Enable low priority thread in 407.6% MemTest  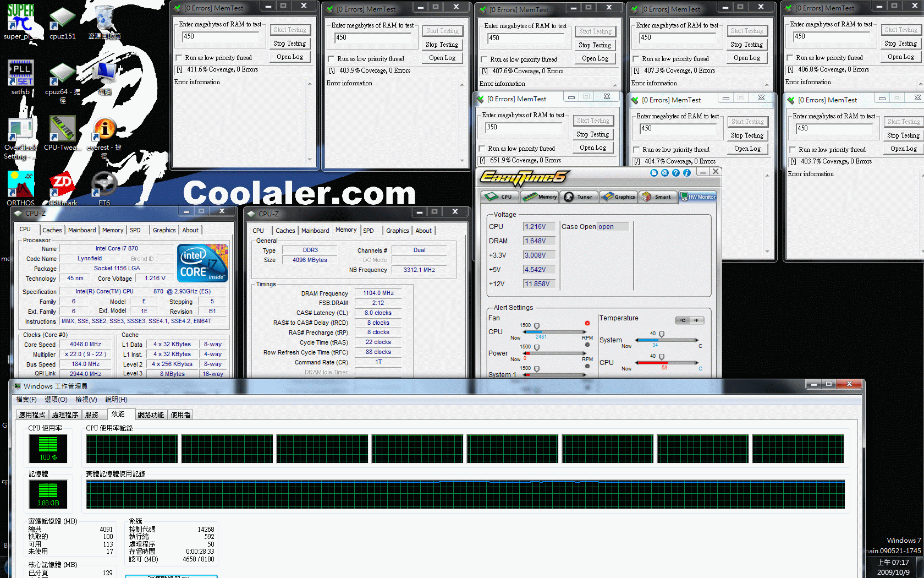coord(484,59)
